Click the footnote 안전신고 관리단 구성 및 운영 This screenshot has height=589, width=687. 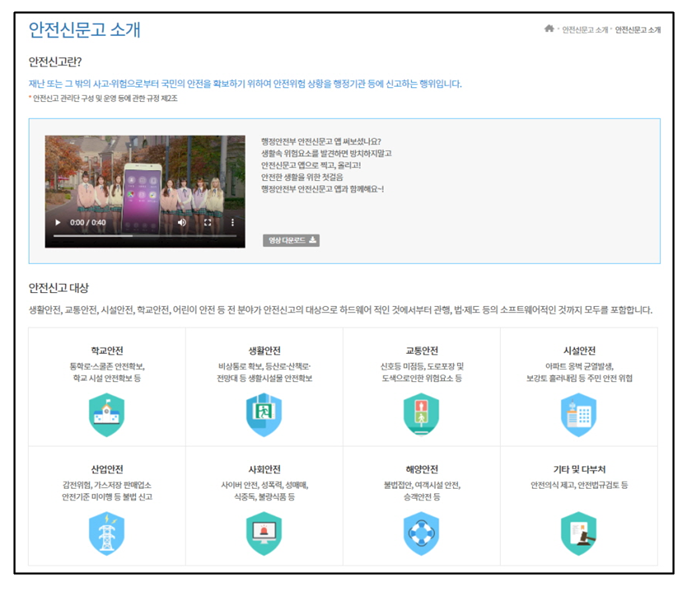point(105,98)
